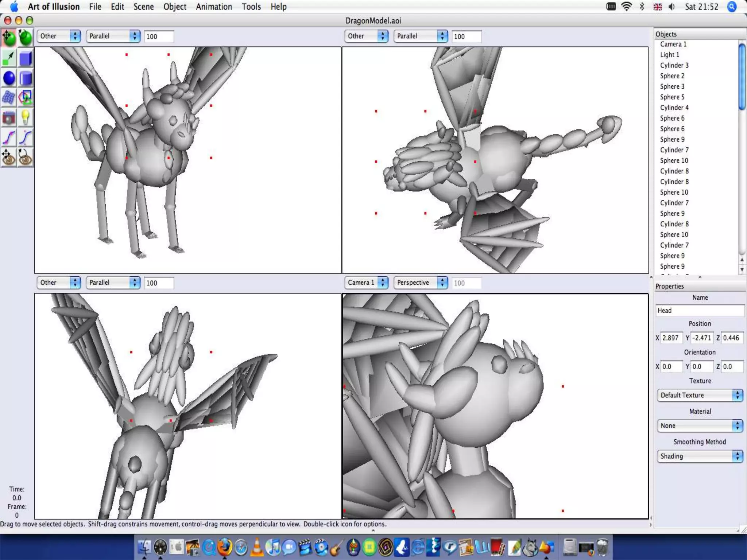Select the Rotate Object tool
747x560 pixels.
25,38
